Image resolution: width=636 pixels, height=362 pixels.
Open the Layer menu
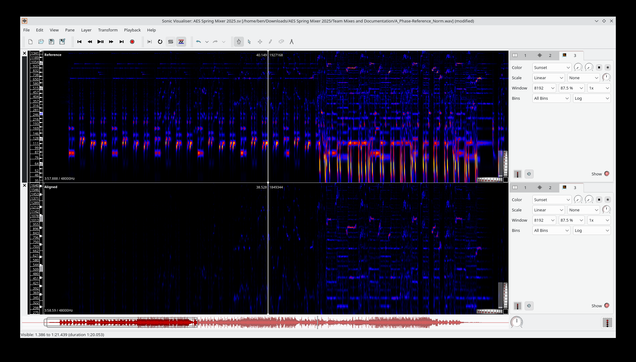[x=86, y=30]
